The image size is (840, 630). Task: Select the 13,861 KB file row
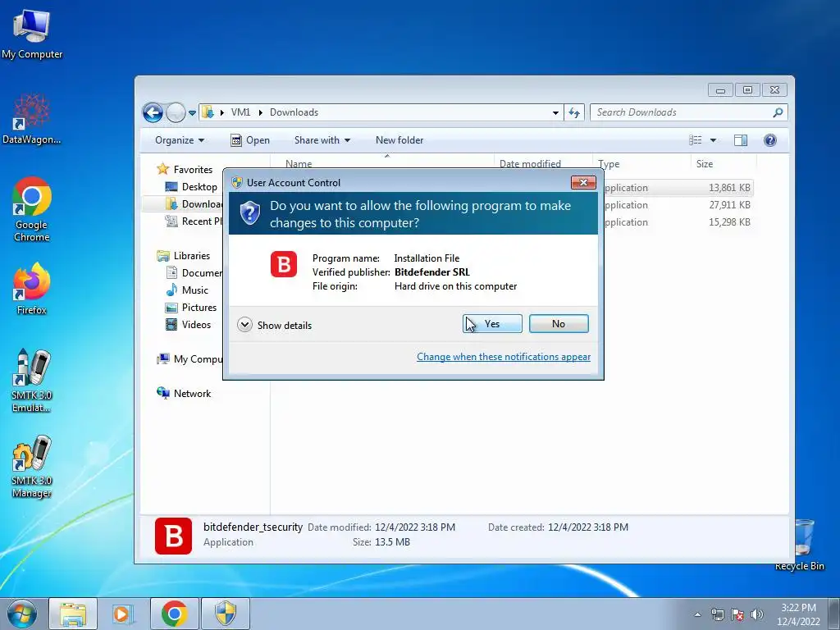pos(678,188)
